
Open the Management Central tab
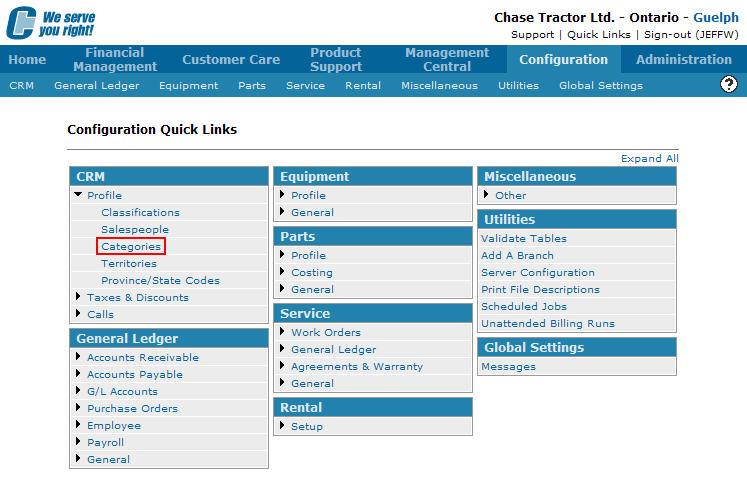coord(447,60)
